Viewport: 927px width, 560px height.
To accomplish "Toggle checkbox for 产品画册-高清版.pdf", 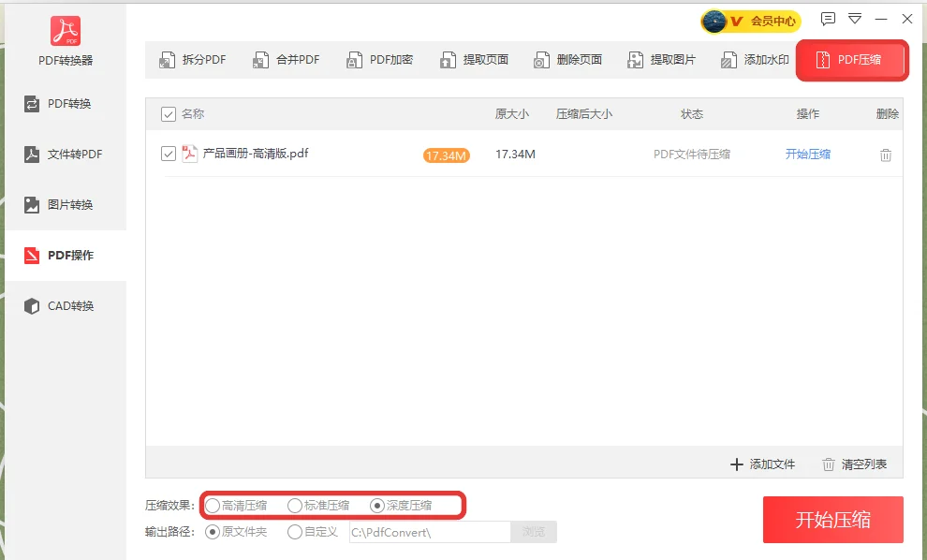I will 169,154.
